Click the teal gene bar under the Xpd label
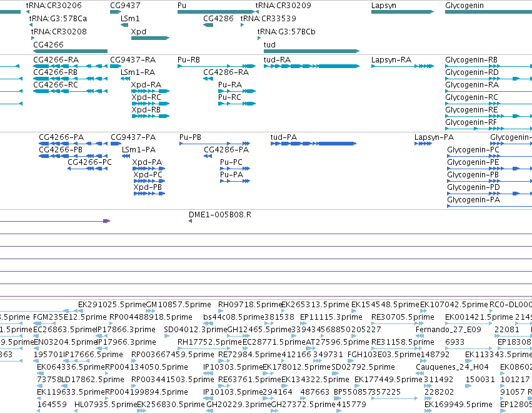The width and height of the screenshot is (532, 414). (x=150, y=38)
